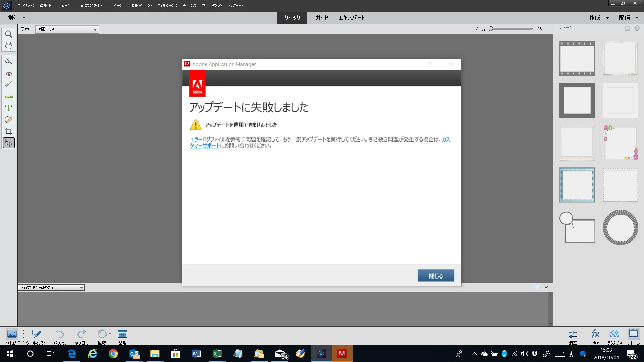This screenshot has width=644, height=362.
Task: Select the Crop tool
Action: tap(9, 131)
